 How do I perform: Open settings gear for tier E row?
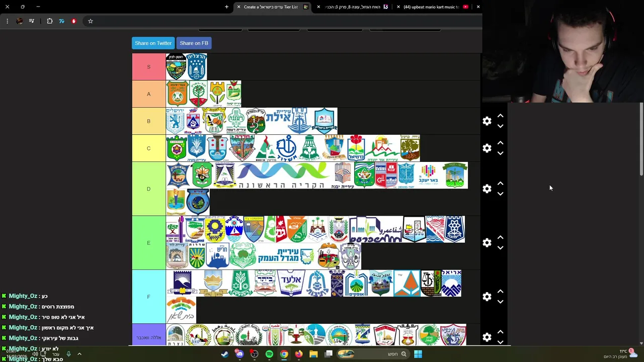487,243
